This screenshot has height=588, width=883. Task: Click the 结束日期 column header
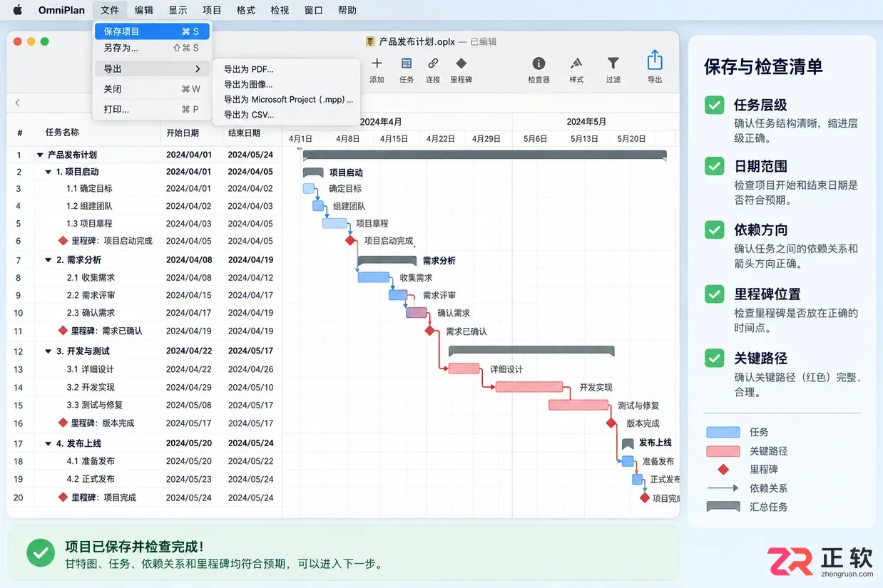244,133
